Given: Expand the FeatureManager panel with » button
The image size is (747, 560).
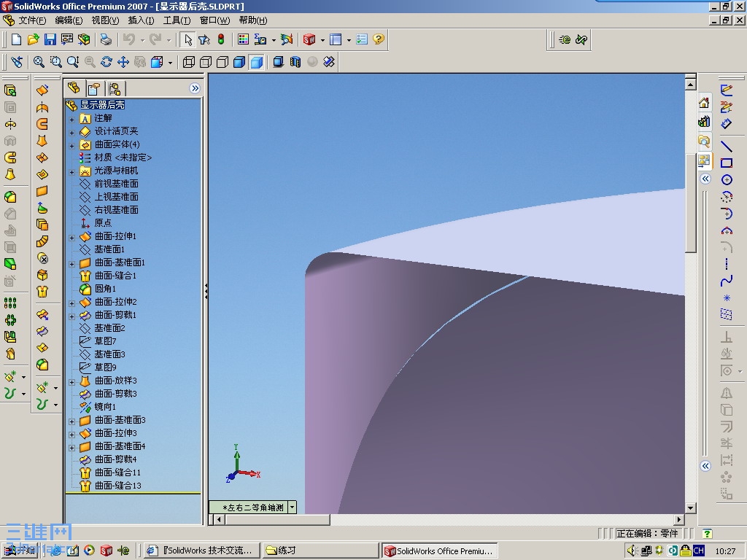Looking at the screenshot, I should point(194,88).
